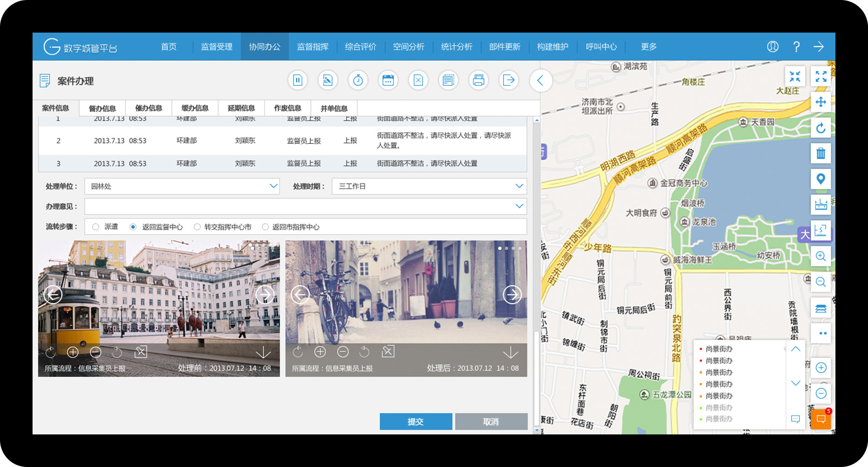
Task: Switch to the 督办信息 tab
Action: (x=103, y=108)
